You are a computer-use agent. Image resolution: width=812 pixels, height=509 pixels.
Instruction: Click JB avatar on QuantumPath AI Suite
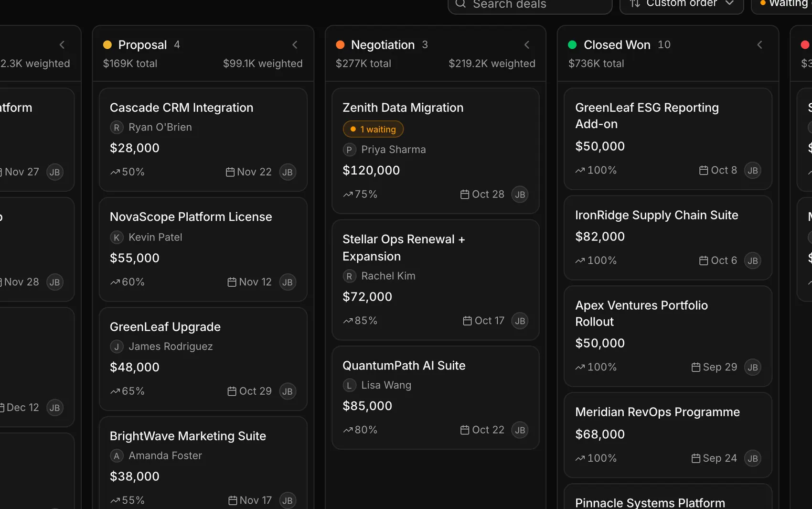point(520,430)
